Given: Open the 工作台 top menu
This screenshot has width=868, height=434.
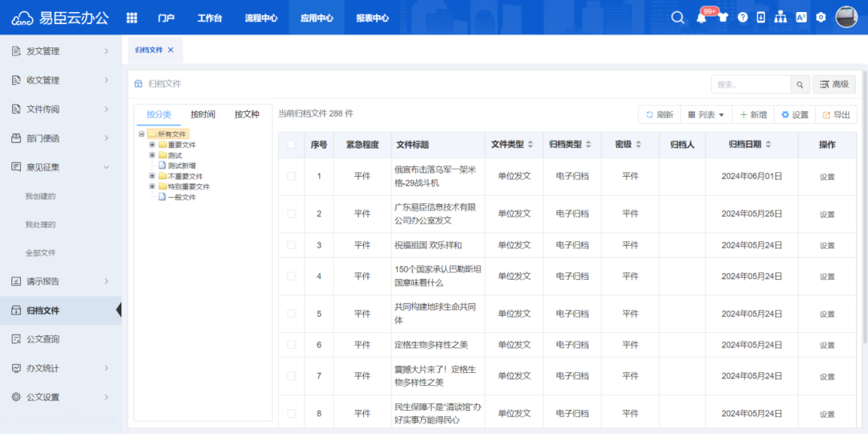Looking at the screenshot, I should click(x=210, y=18).
